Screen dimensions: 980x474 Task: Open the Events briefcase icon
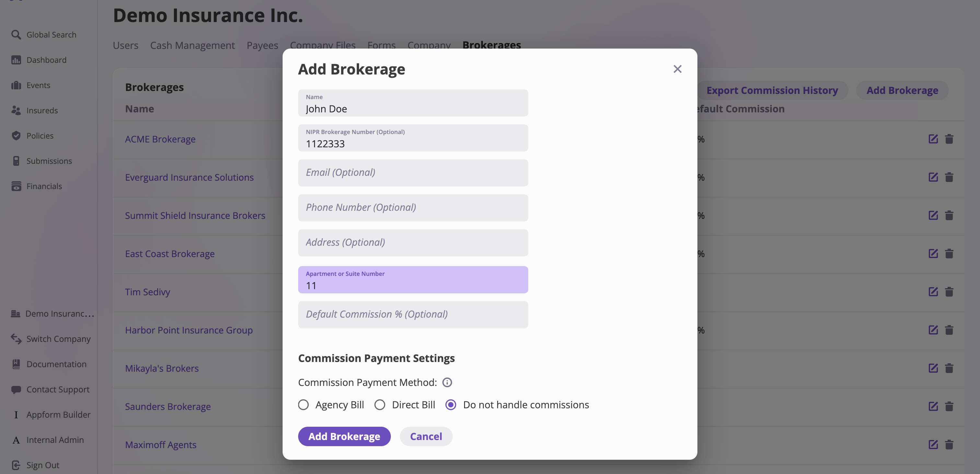16,85
